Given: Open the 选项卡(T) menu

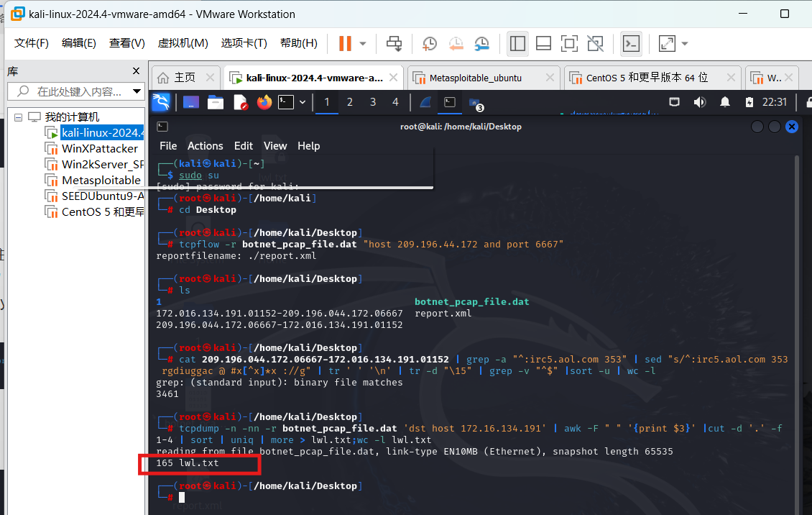Looking at the screenshot, I should coord(244,43).
